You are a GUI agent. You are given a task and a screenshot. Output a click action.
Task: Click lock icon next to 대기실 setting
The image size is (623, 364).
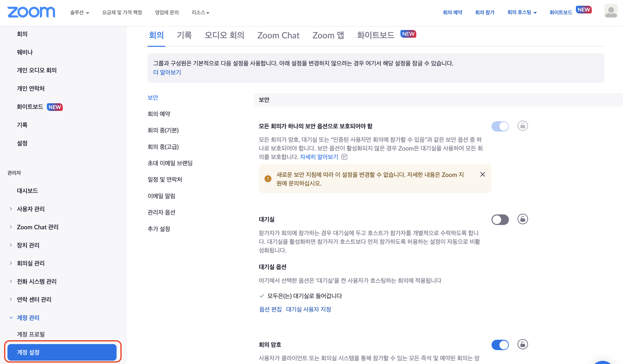[522, 219]
